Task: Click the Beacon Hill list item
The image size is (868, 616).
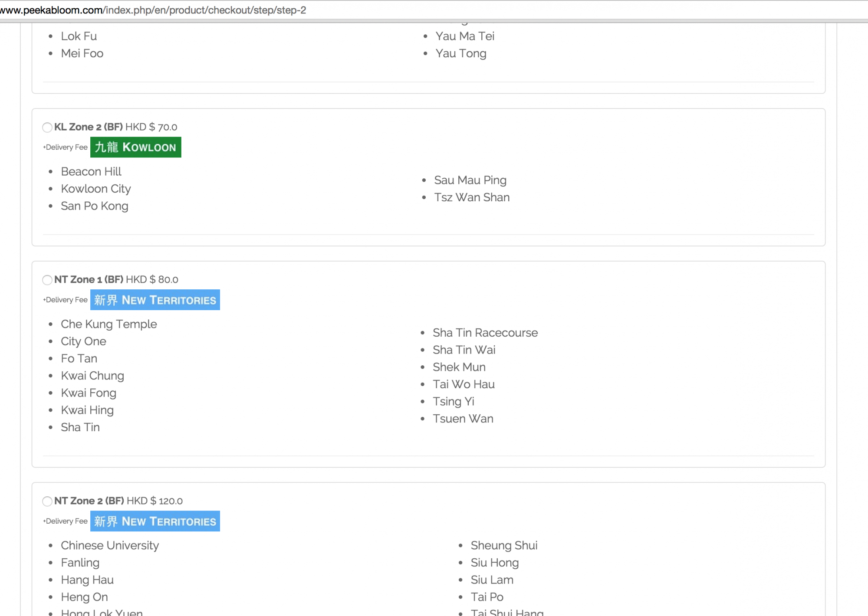Action: (91, 172)
